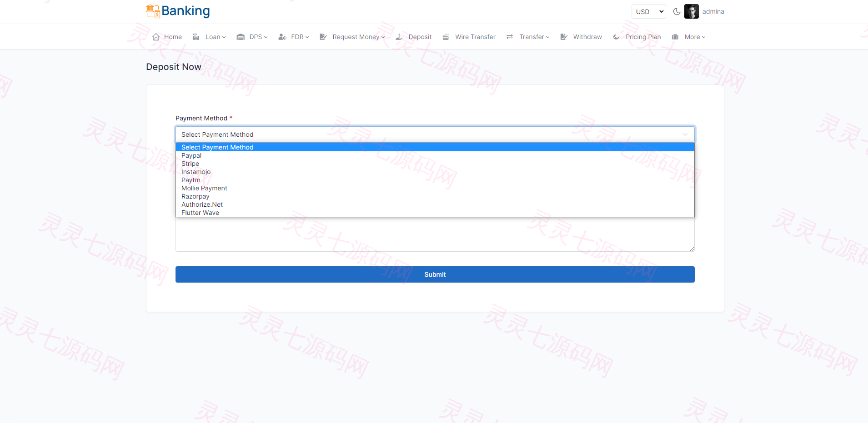The height and width of the screenshot is (423, 868).
Task: Select Paypal as payment method
Action: (x=435, y=155)
